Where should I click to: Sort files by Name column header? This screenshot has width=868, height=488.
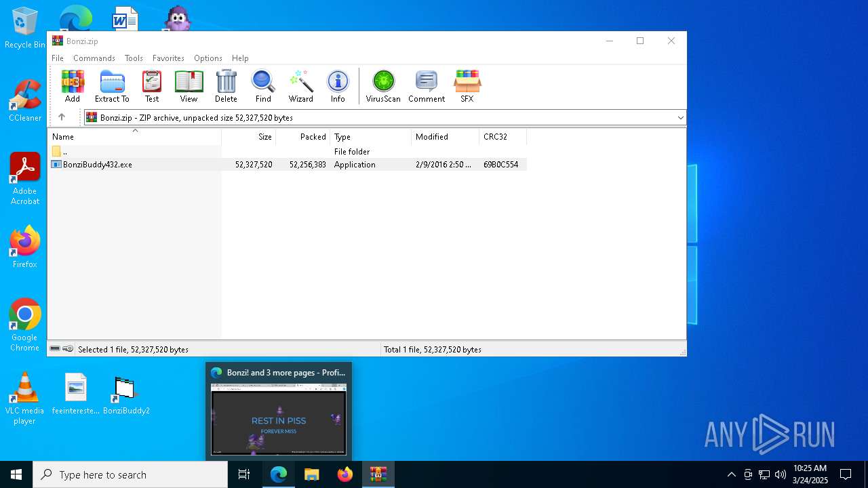pos(134,137)
